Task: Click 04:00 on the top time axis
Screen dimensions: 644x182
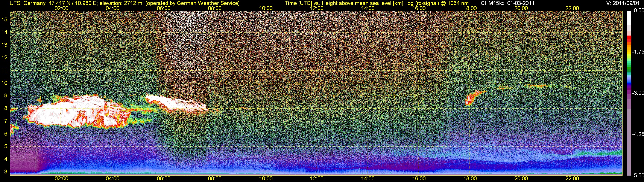Action: pos(112,8)
